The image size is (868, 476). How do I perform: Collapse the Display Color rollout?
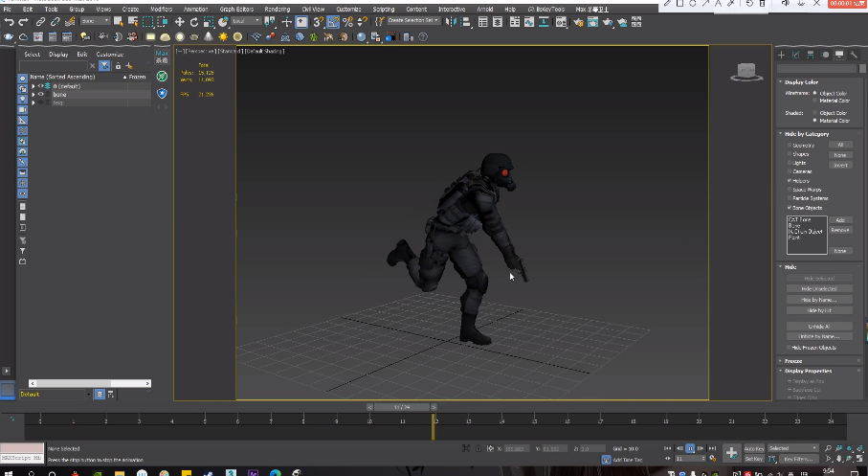click(x=802, y=82)
